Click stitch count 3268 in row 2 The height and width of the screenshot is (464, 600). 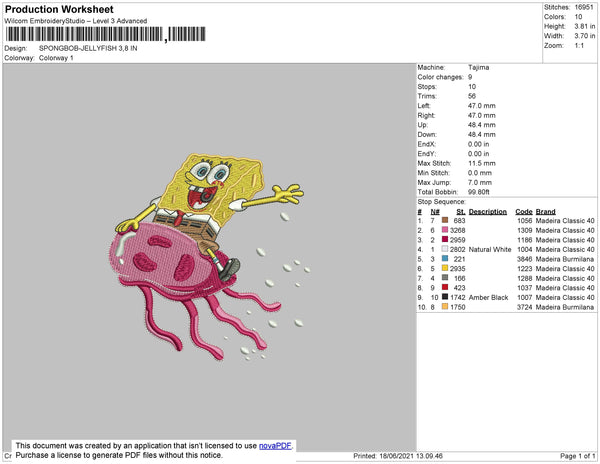(x=457, y=230)
